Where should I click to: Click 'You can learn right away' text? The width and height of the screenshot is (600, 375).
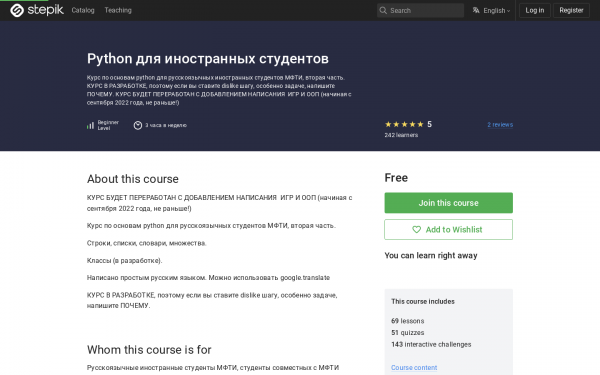click(x=431, y=255)
